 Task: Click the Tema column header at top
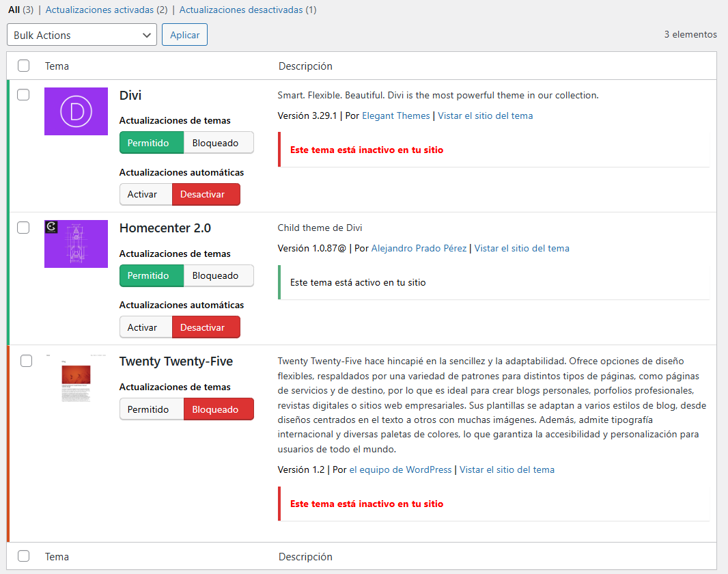57,66
